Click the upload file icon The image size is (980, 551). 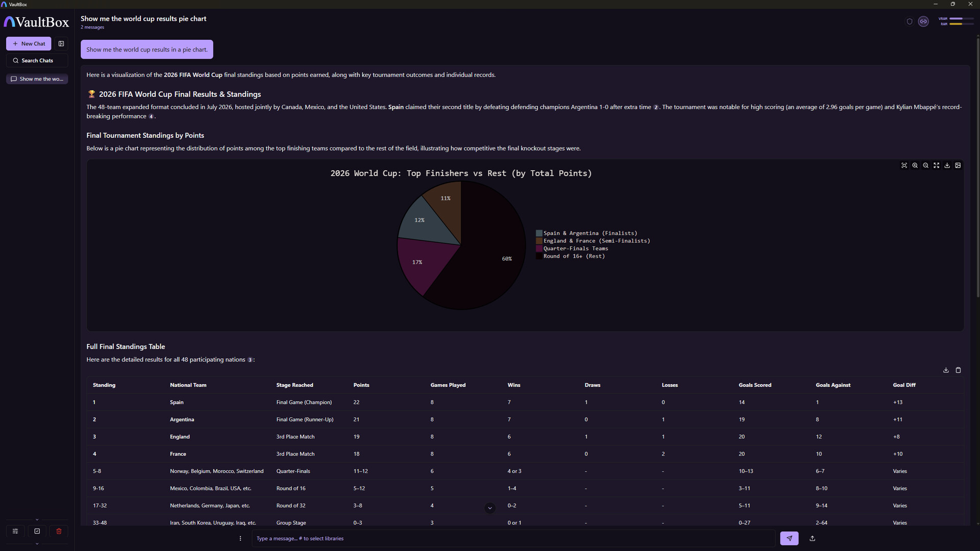pos(812,539)
